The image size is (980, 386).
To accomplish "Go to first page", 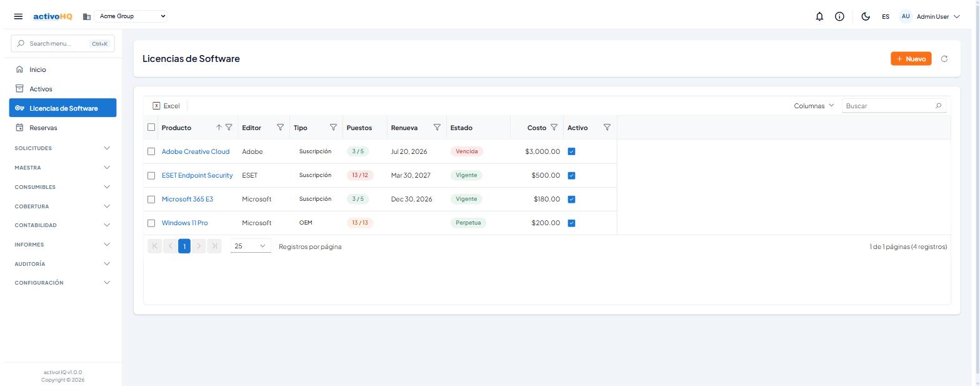I will pos(155,246).
